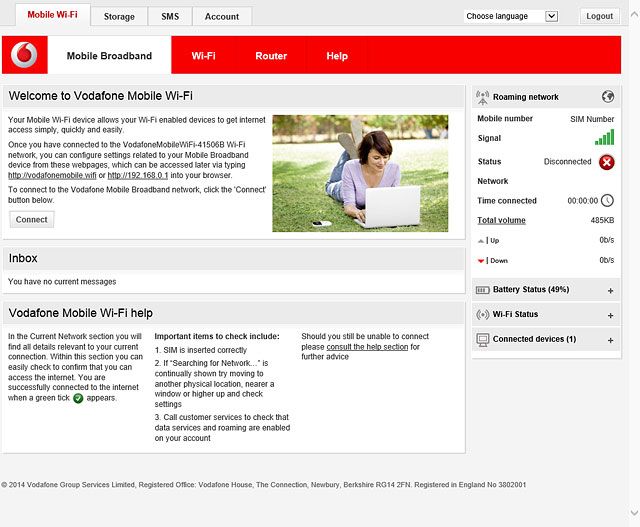Click the consult the help section link

click(367, 347)
